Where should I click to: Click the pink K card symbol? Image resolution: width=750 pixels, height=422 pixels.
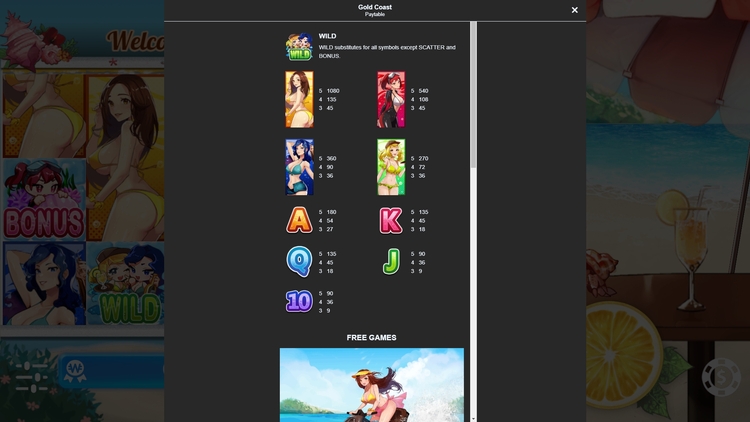[x=391, y=220]
